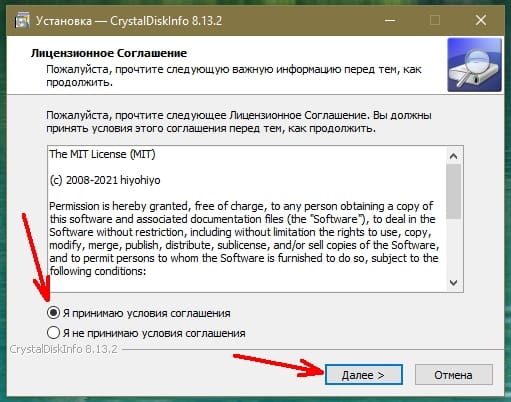This screenshot has width=511, height=402.
Task: Click the license scrollbar down arrow
Action: [x=453, y=283]
